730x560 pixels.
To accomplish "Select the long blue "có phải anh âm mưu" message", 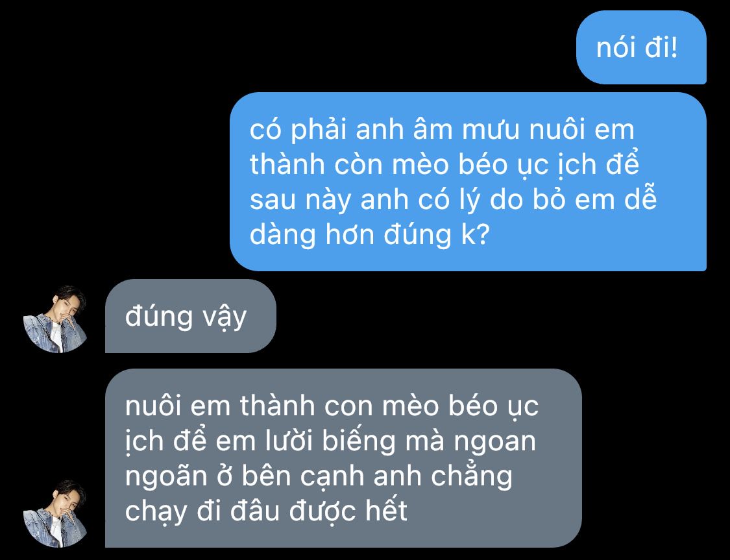I will click(x=468, y=182).
